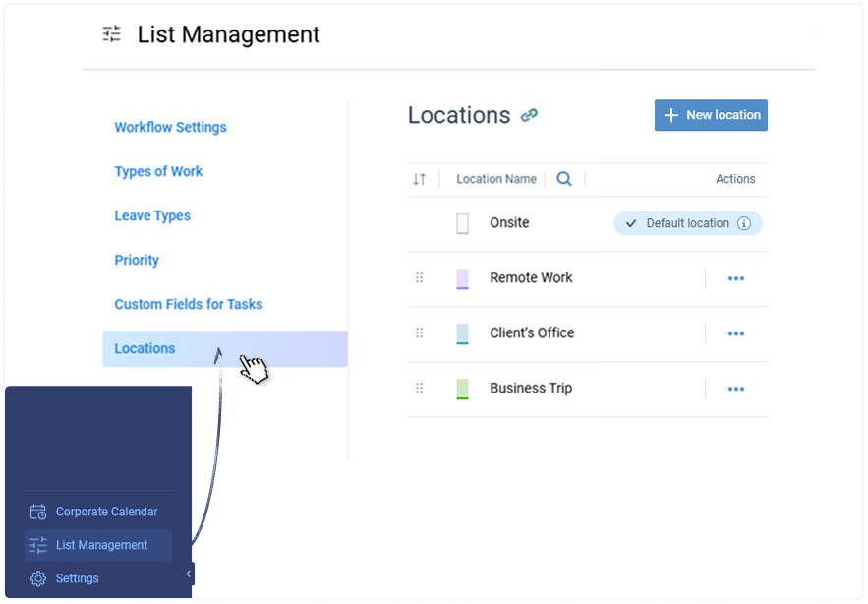Click the drag handle for Remote Work
Image resolution: width=868 pixels, height=604 pixels.
420,278
